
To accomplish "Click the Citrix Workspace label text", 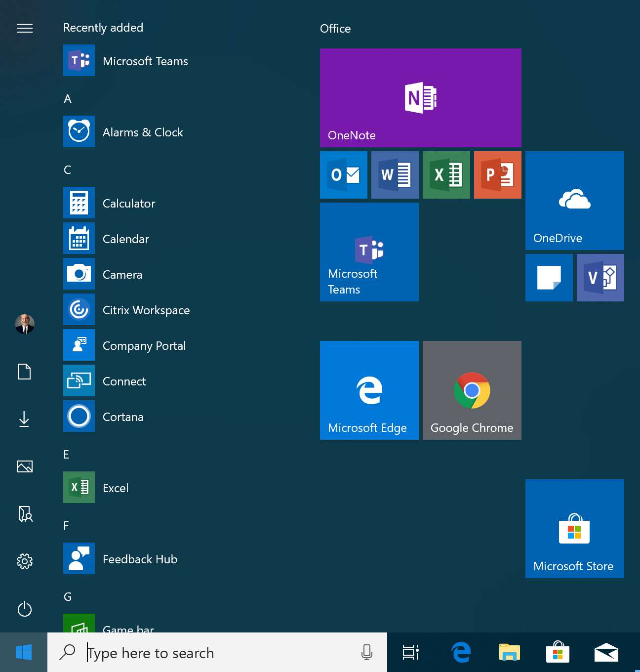I will pos(146,310).
